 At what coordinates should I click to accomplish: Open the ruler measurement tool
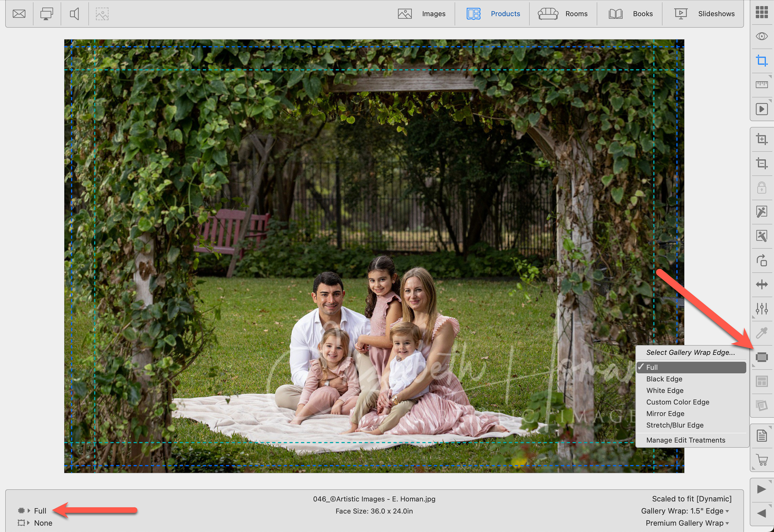(x=762, y=85)
